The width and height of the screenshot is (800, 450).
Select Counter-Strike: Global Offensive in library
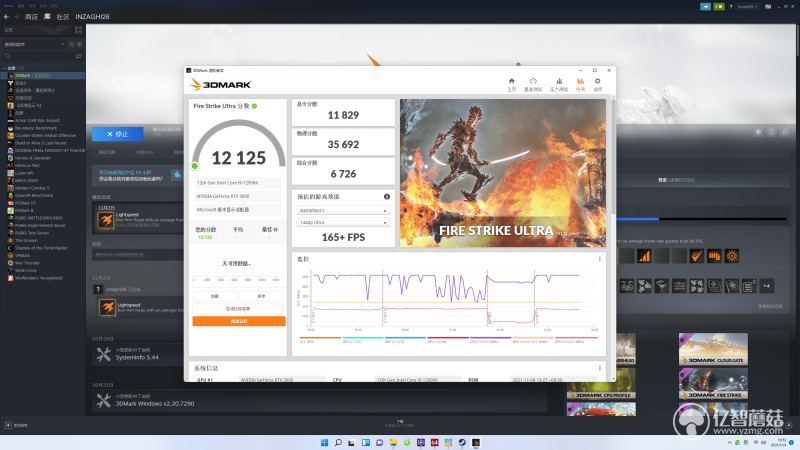(45, 136)
